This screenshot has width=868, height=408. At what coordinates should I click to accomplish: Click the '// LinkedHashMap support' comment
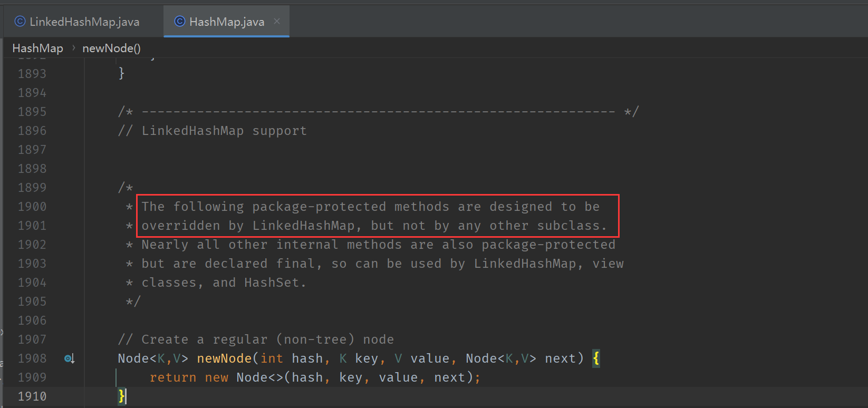click(212, 131)
